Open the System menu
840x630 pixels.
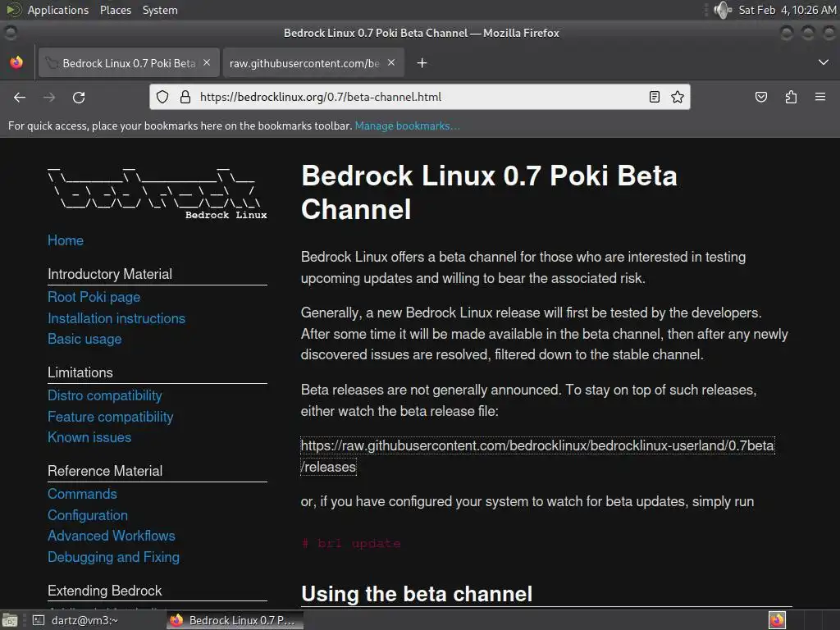click(160, 10)
